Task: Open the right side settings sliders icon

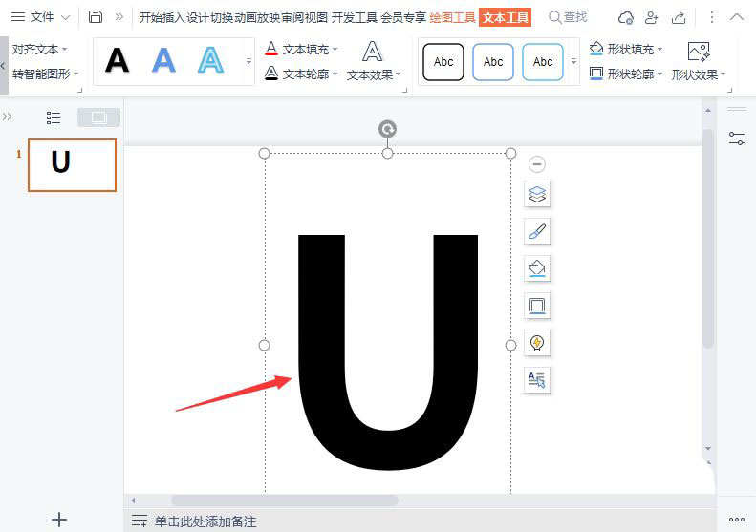Action: 737,138
